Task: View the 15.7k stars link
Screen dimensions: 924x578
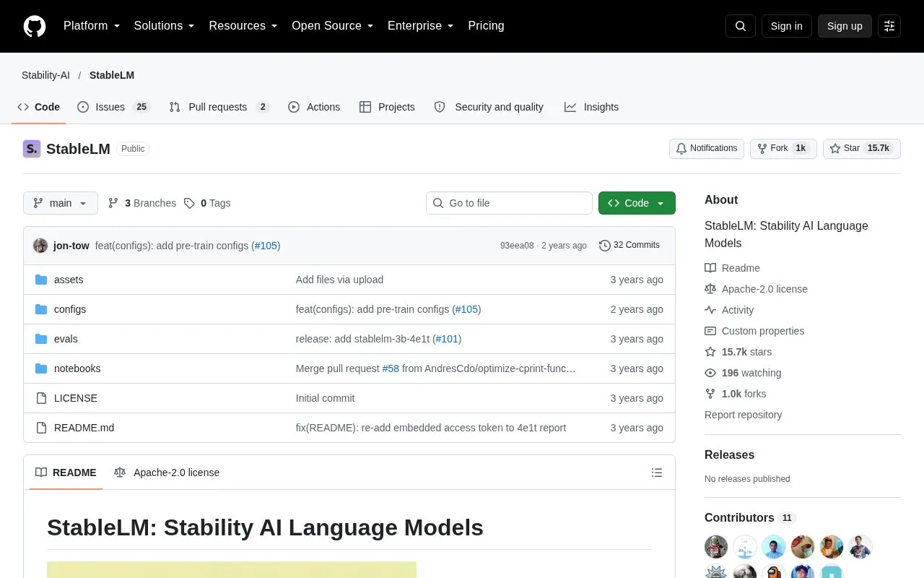Action: click(738, 352)
